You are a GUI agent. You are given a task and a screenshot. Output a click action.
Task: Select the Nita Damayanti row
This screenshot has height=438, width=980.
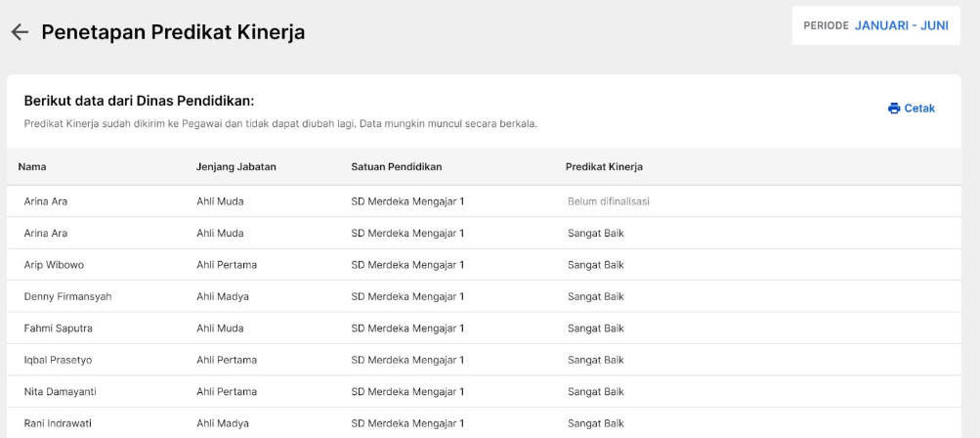click(x=484, y=392)
